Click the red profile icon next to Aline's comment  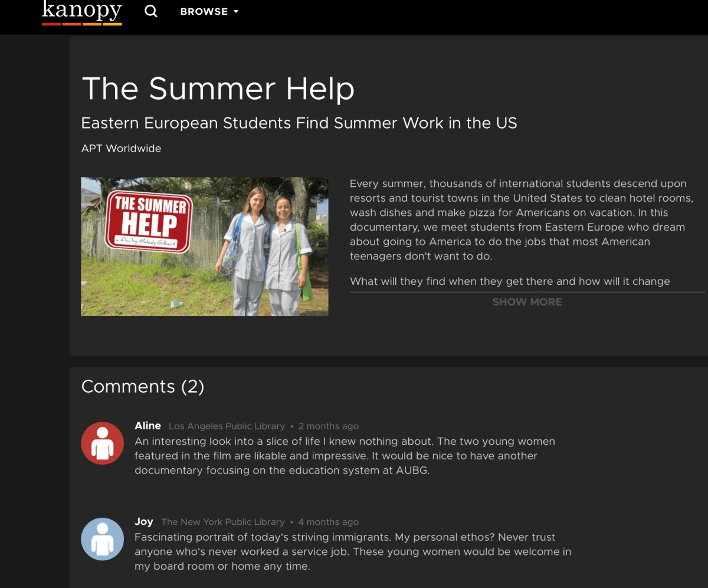pyautogui.click(x=102, y=442)
